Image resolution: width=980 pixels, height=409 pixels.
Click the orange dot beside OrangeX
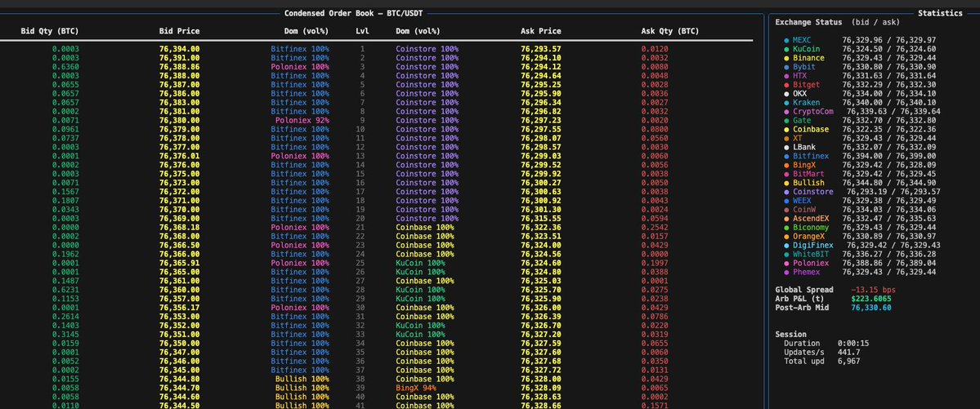coord(786,237)
